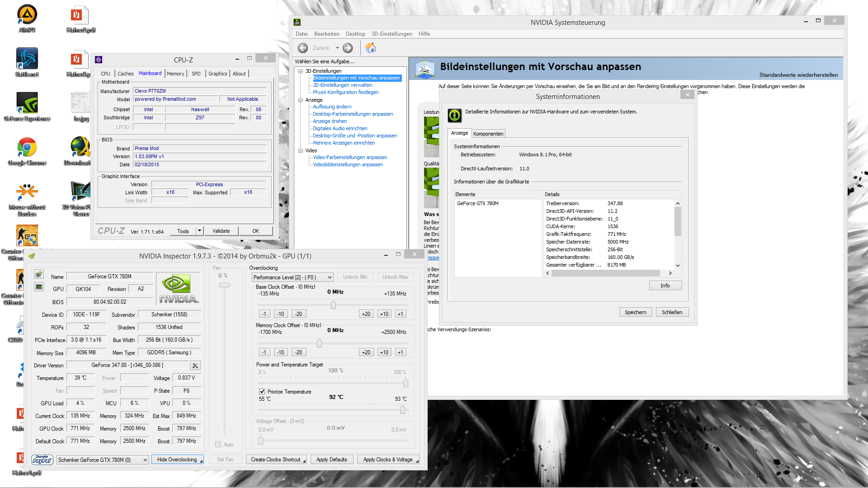Switch to the CPU tab in CPU-Z
868x488 pixels.
[105, 74]
